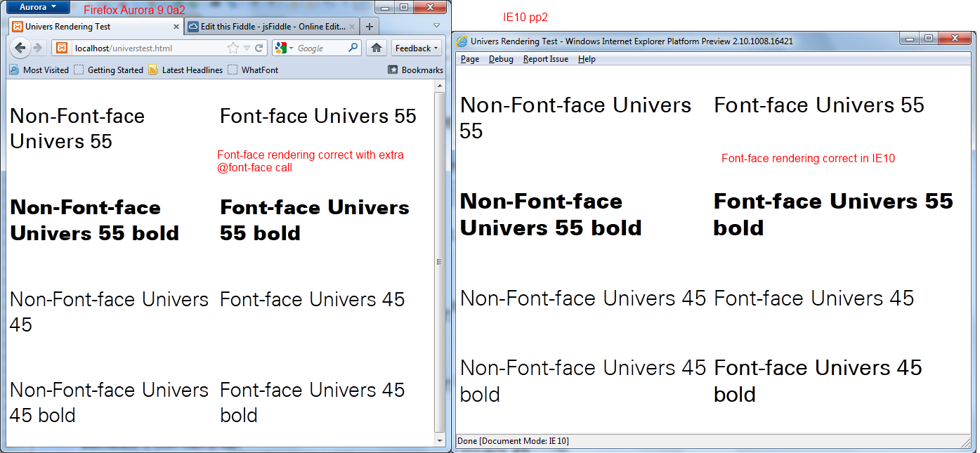This screenshot has height=453, width=980.
Task: Open the Report Issue menu in IE
Action: [545, 59]
